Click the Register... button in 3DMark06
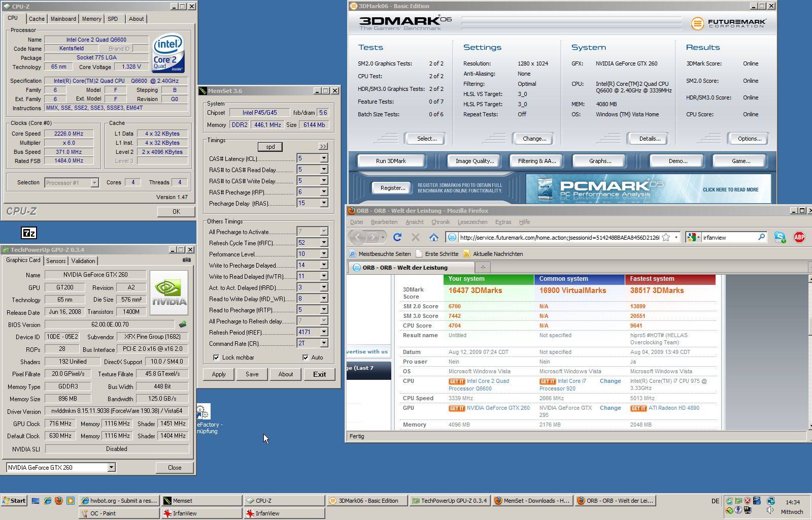Screen dimensions: 812x520 pos(393,188)
